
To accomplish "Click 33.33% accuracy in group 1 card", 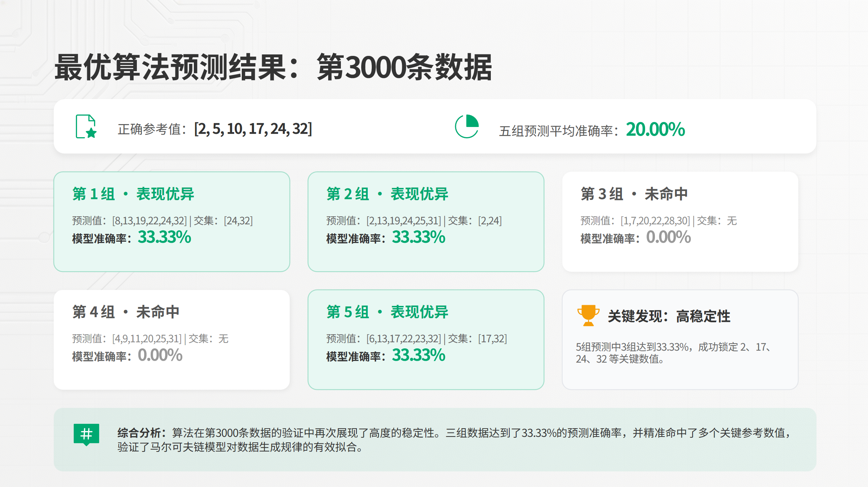I will tap(164, 237).
